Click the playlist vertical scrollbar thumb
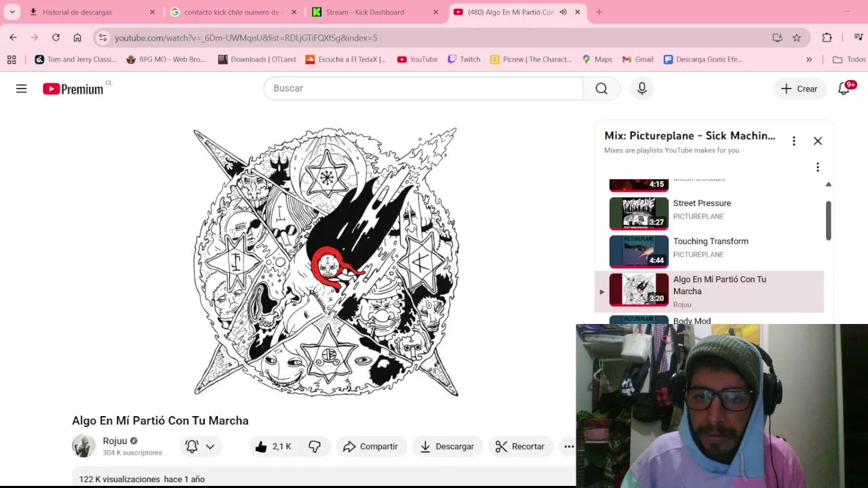The height and width of the screenshot is (488, 868). coord(828,220)
